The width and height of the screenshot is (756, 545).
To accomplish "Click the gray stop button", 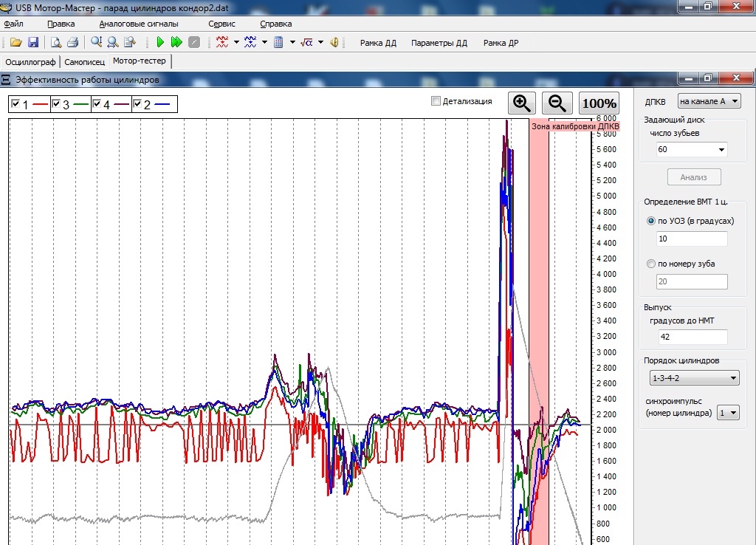I will [194, 42].
